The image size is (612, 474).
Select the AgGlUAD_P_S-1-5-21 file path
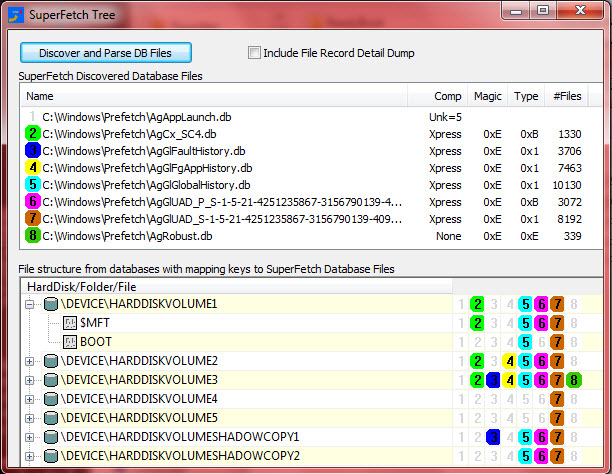222,202
